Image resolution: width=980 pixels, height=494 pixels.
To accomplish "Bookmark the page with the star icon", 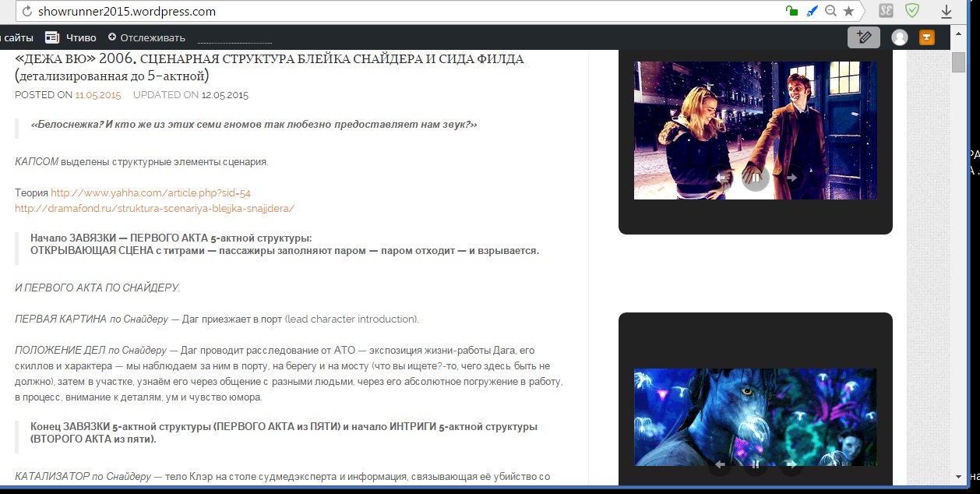I will [849, 11].
